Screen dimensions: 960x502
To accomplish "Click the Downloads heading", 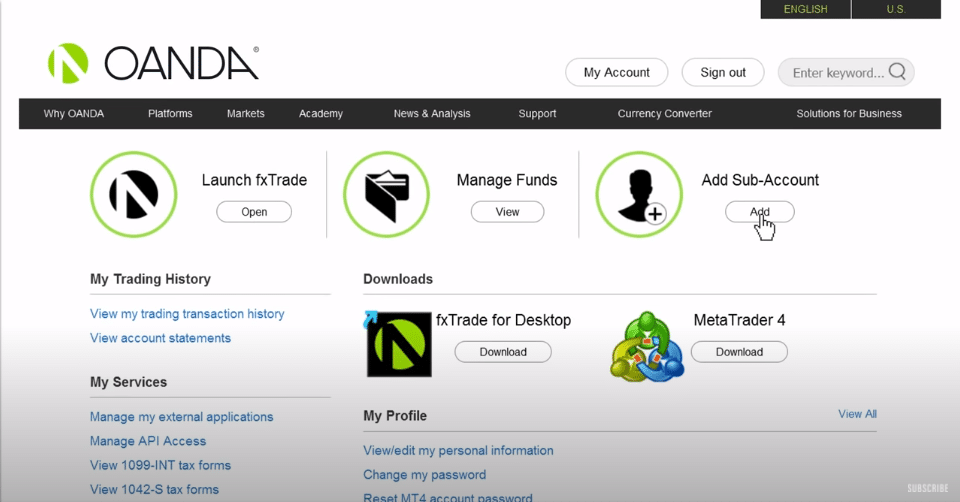I will click(398, 279).
